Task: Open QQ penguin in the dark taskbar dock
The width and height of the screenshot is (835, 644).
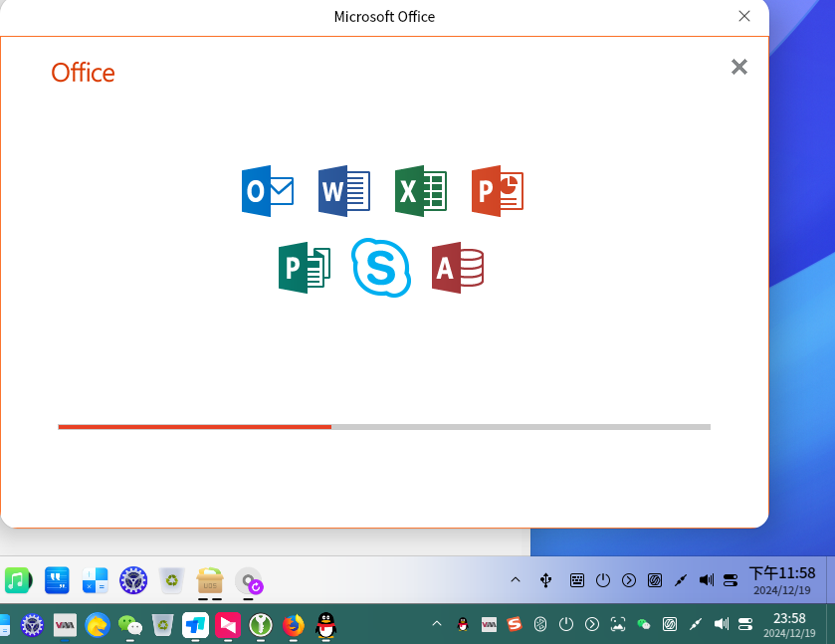Action: pos(325,625)
